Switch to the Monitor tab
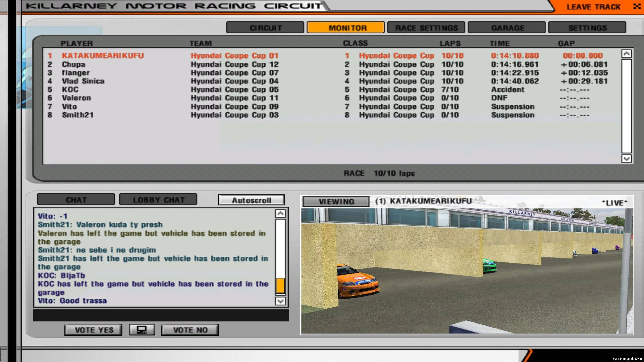This screenshot has height=362, width=644. (346, 27)
